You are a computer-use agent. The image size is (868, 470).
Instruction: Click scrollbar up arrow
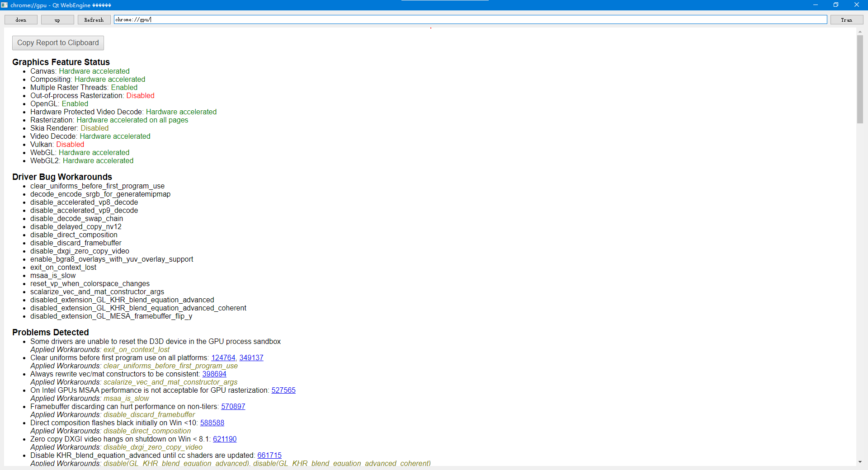tap(860, 32)
